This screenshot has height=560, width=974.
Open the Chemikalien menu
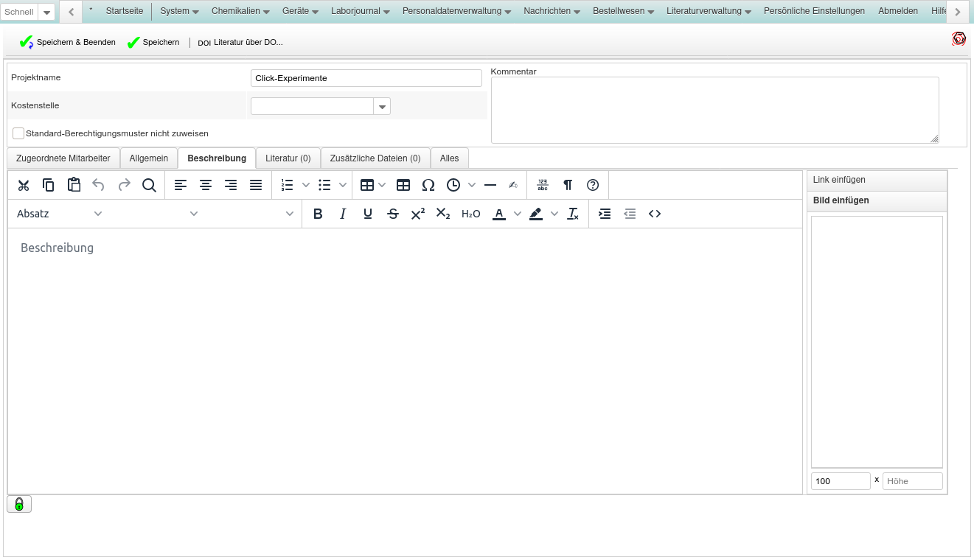point(240,11)
